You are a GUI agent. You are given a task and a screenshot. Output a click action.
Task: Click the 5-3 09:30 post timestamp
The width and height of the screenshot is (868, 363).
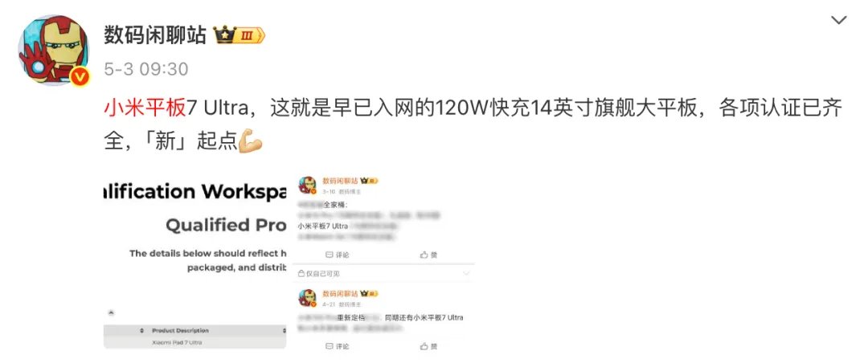(x=146, y=69)
